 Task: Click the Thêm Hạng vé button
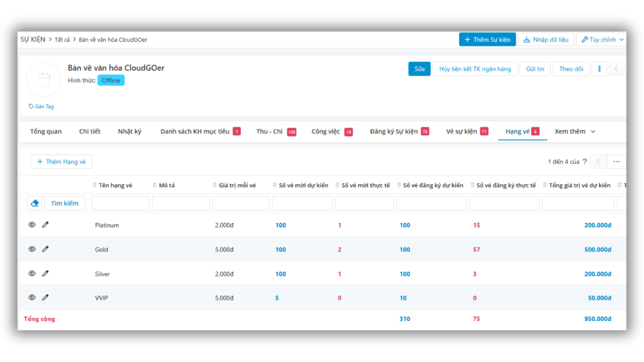61,162
